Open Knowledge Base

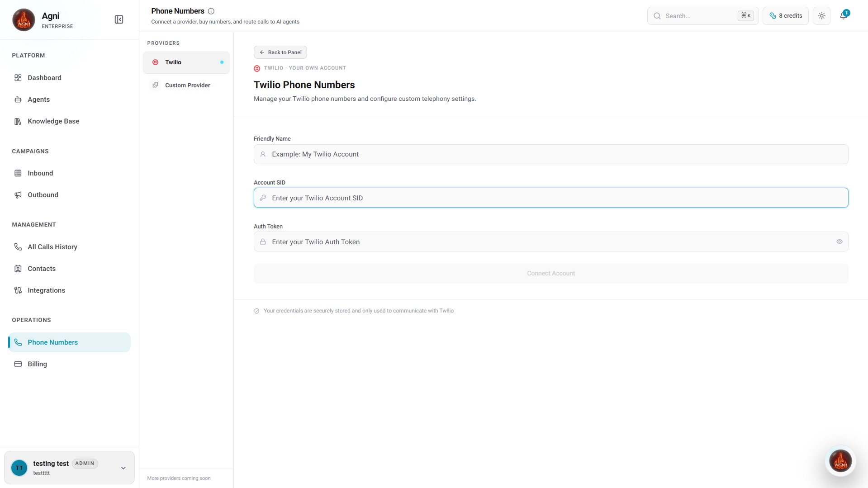pos(69,121)
